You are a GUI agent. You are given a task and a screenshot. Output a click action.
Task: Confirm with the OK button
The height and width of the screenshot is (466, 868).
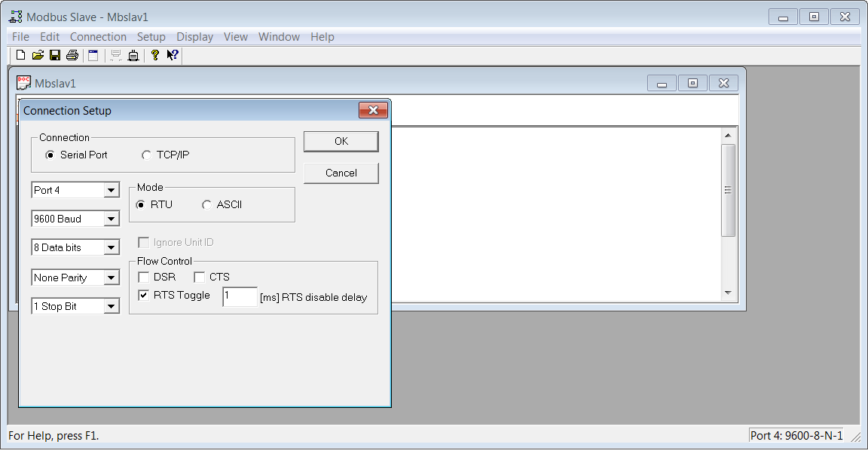pyautogui.click(x=341, y=141)
